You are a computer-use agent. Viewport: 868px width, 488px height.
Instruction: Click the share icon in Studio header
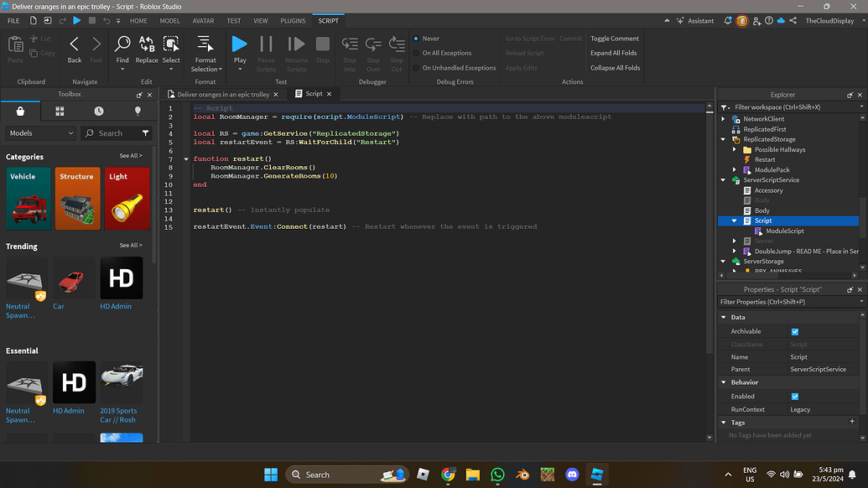pyautogui.click(x=793, y=20)
